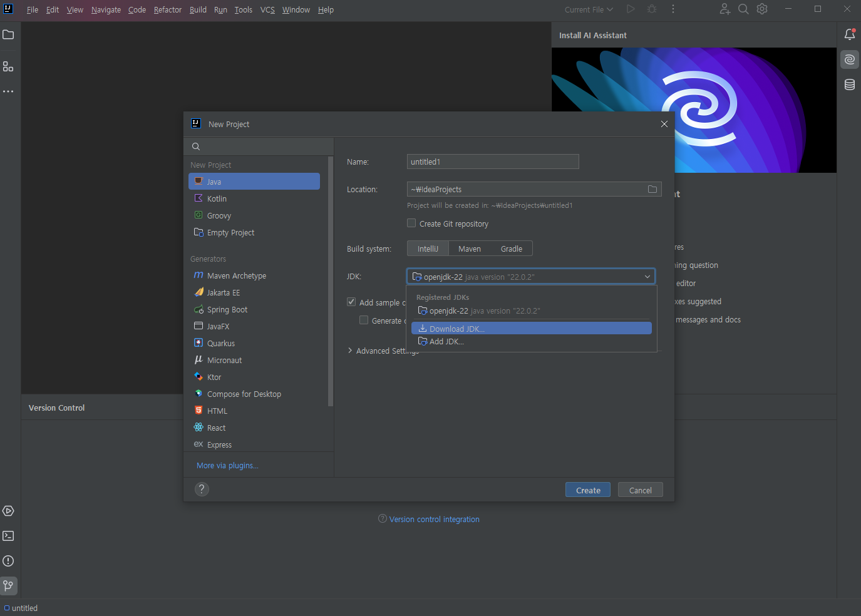
Task: Open the Database tool window icon
Action: (850, 85)
